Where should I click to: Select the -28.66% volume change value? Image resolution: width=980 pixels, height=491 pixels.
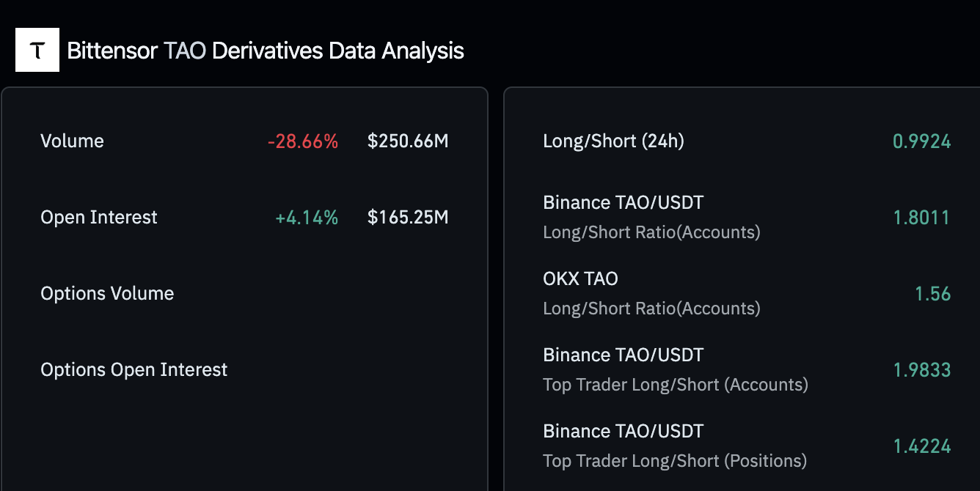click(303, 141)
